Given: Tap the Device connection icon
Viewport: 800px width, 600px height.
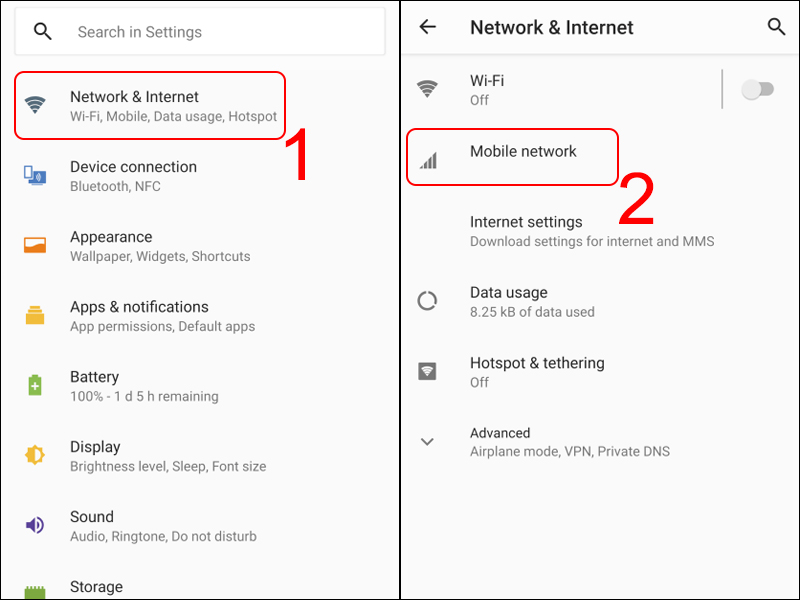Looking at the screenshot, I should (x=35, y=175).
